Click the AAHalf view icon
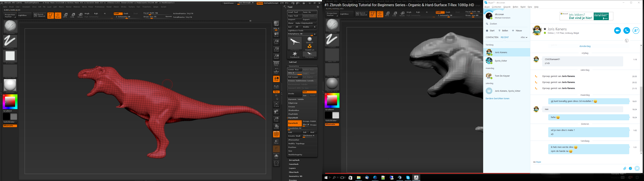The height and width of the screenshot is (181, 644). point(276,56)
